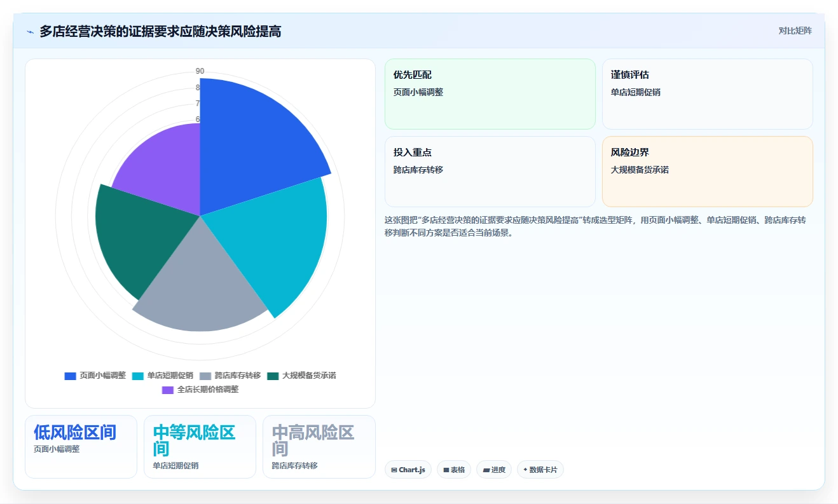The image size is (838, 504).
Task: Click the title 多店经营决策的证据要求应随决策风险提高
Action: click(x=160, y=31)
